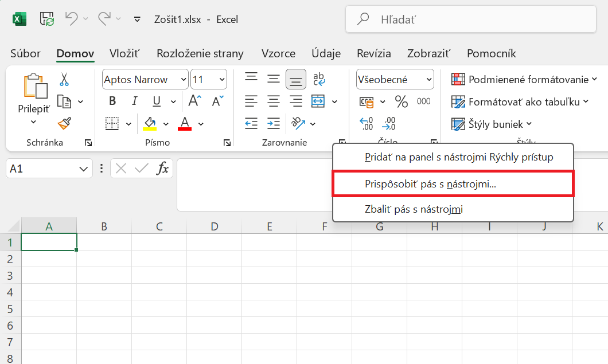Viewport: 608px width, 364px height.
Task: Open Písmo dialog launcher
Action: pyautogui.click(x=227, y=143)
